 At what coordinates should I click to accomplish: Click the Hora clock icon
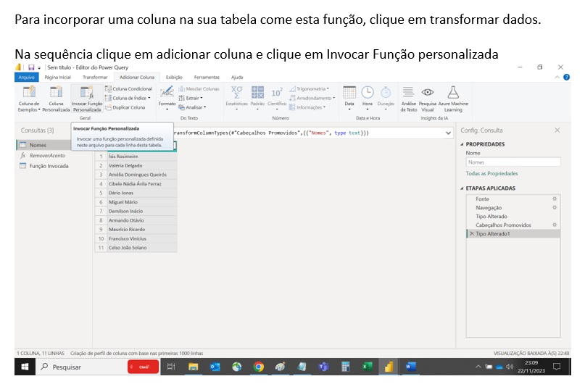pos(368,92)
